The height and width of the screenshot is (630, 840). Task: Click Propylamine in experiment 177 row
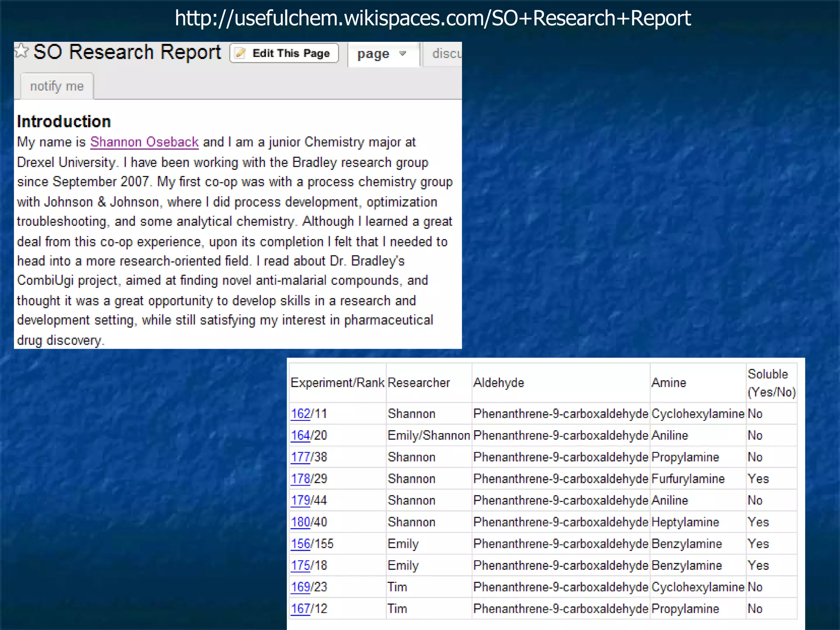click(685, 457)
